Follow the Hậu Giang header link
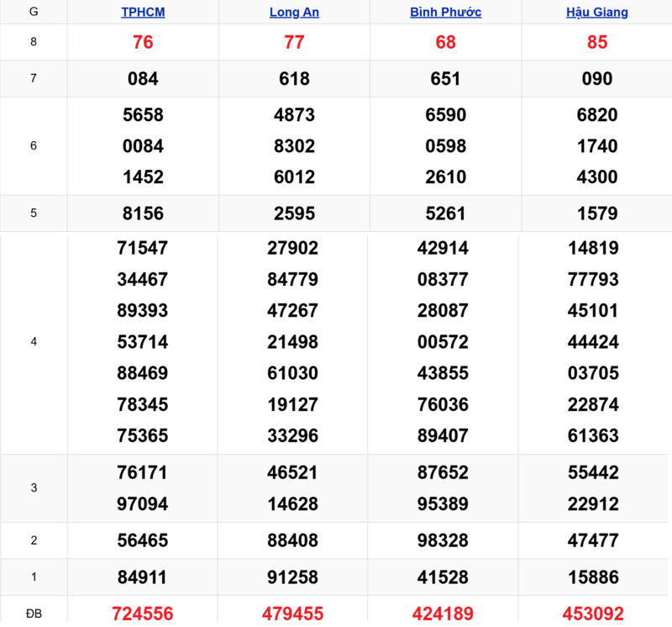The width and height of the screenshot is (672, 627). click(597, 13)
